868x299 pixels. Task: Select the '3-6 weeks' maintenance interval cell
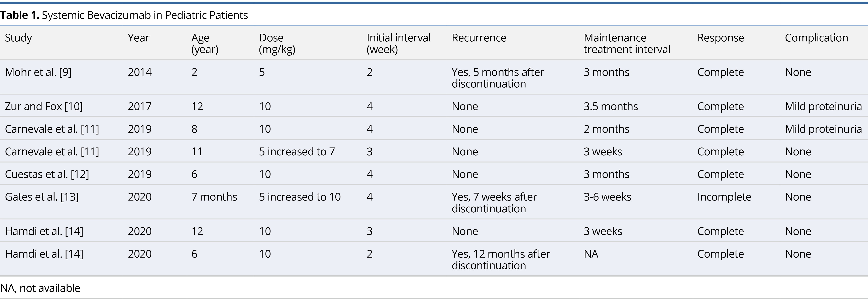tap(607, 197)
